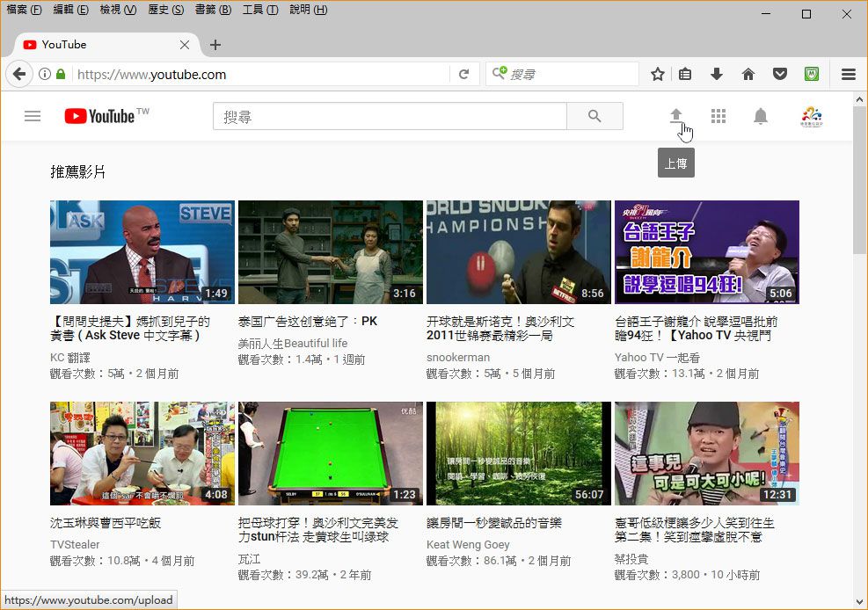
Task: Expand the YouTube guide sidebar menu
Action: click(33, 115)
